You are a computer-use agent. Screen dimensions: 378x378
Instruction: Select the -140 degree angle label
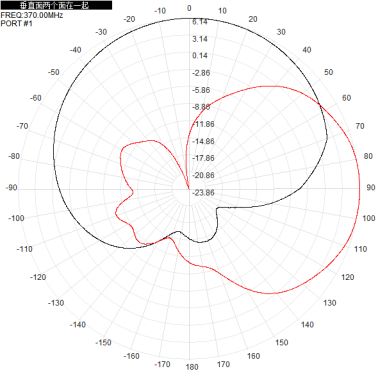pos(78,325)
